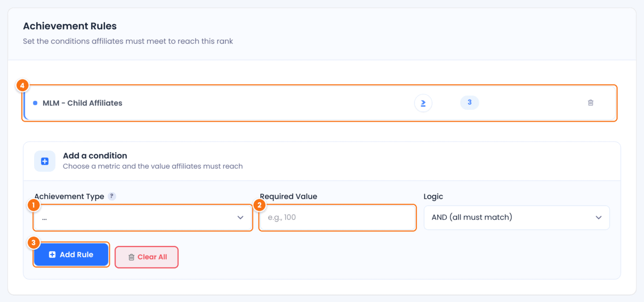Click the 'Set the conditions affiliates must meet' description

[128, 41]
